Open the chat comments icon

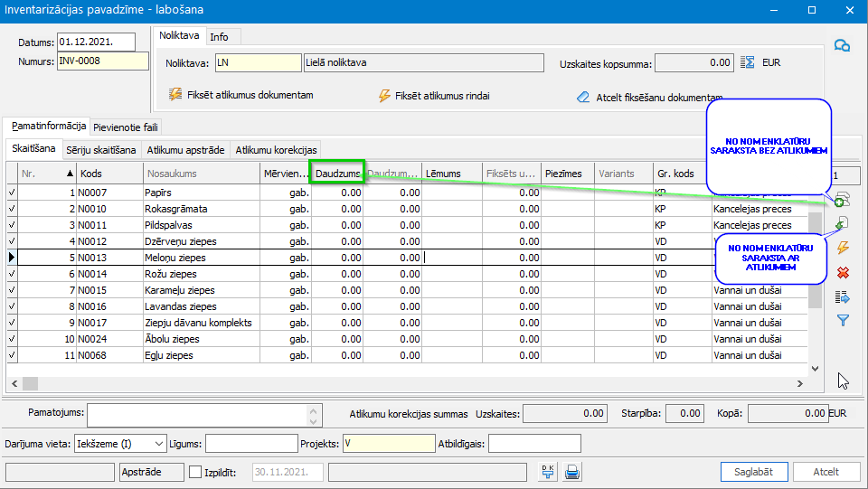(841, 46)
